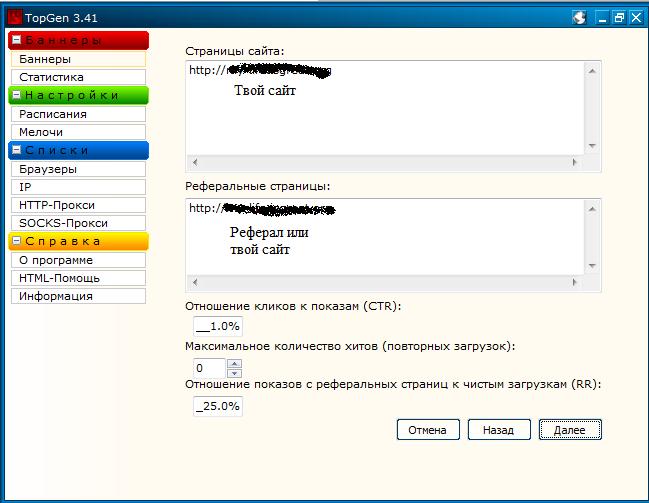Click the globe icon in the title bar
649x503 pixels.
click(579, 17)
